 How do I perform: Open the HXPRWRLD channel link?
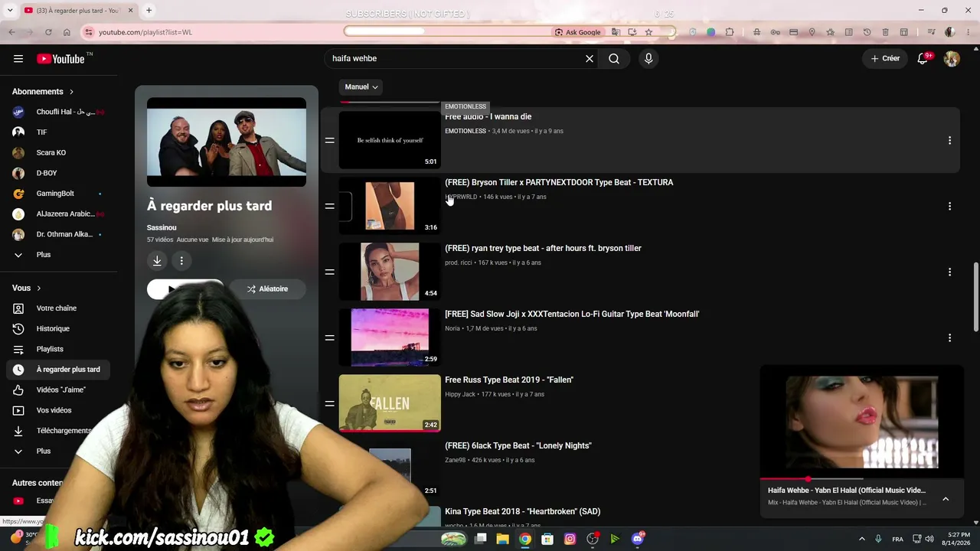[x=461, y=197]
